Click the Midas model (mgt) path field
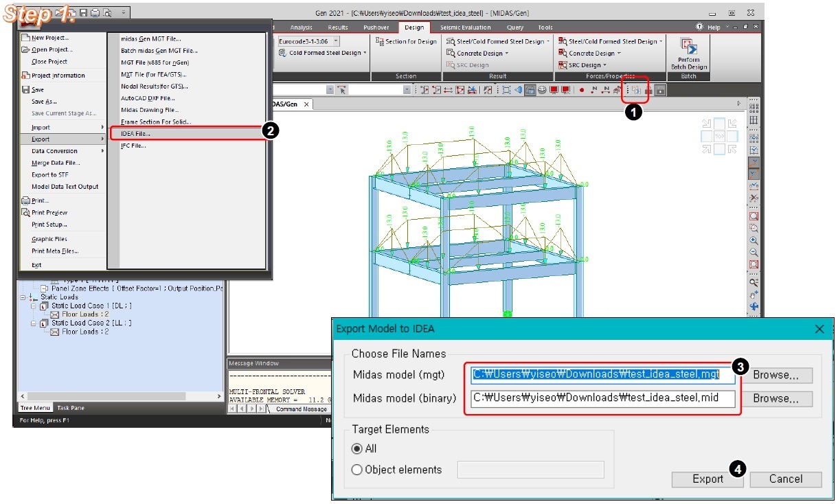The width and height of the screenshot is (838, 504). coord(602,376)
